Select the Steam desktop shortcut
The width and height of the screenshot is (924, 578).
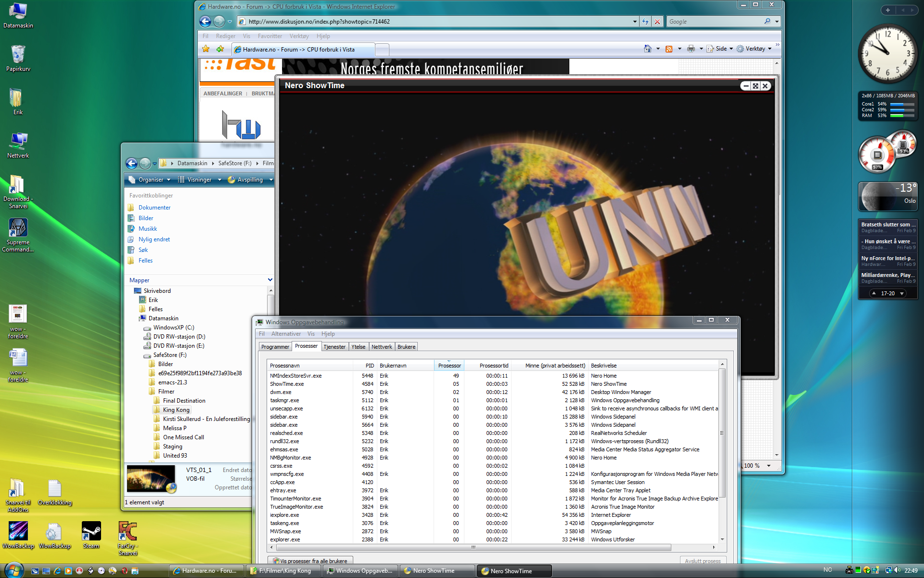(x=91, y=535)
